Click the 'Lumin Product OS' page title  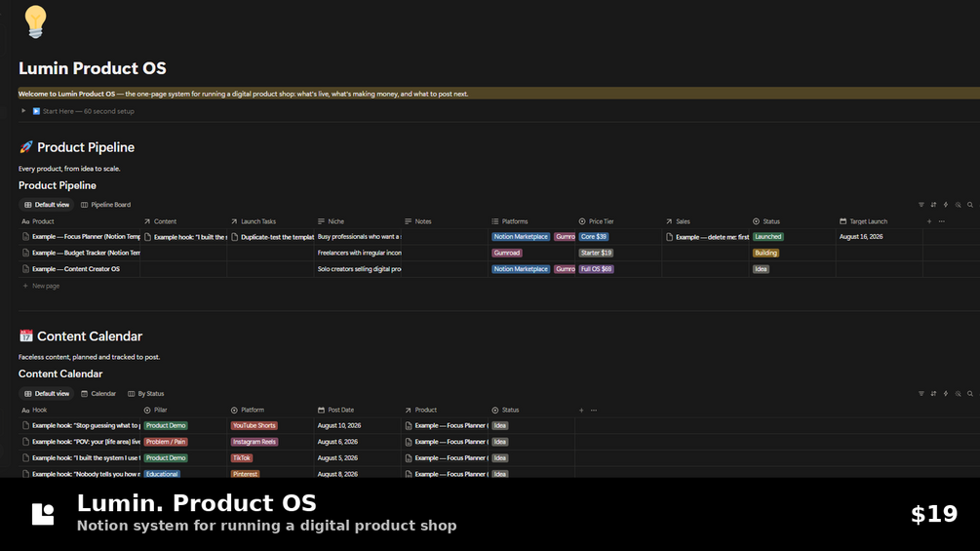pyautogui.click(x=93, y=68)
